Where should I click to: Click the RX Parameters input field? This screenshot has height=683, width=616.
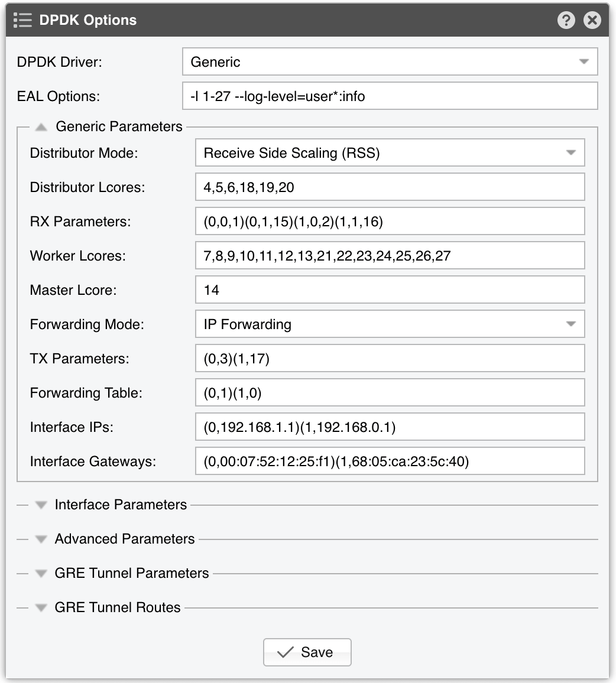point(390,222)
